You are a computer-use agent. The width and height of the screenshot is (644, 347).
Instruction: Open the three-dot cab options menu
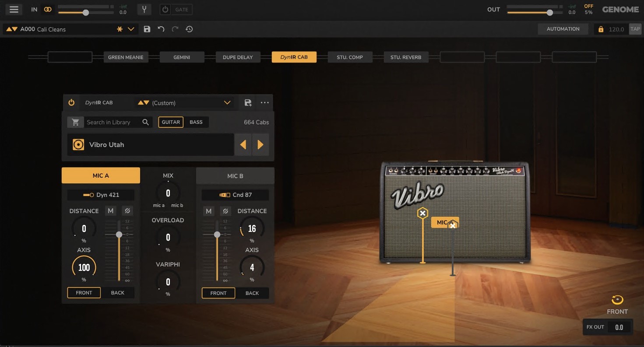[x=264, y=102]
